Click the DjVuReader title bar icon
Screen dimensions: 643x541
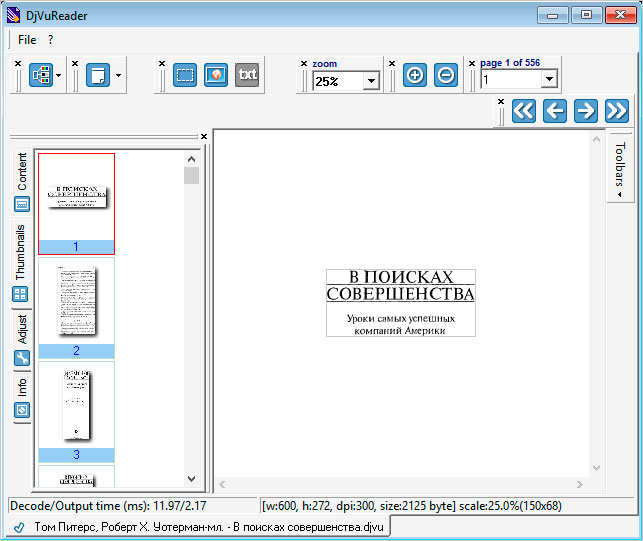(x=13, y=16)
